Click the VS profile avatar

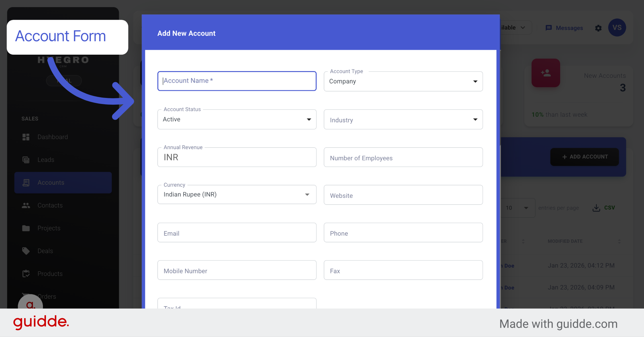coord(617,27)
